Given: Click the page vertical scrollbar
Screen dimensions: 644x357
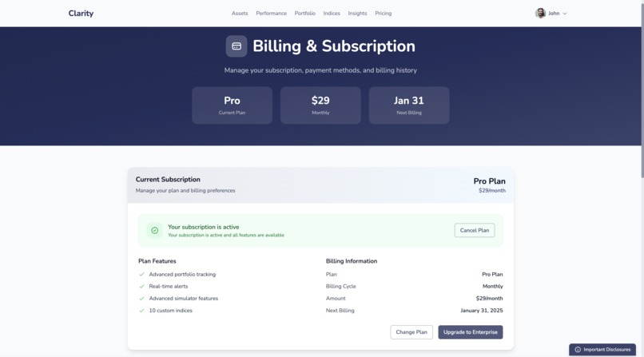Looking at the screenshot, I should click(642, 89).
